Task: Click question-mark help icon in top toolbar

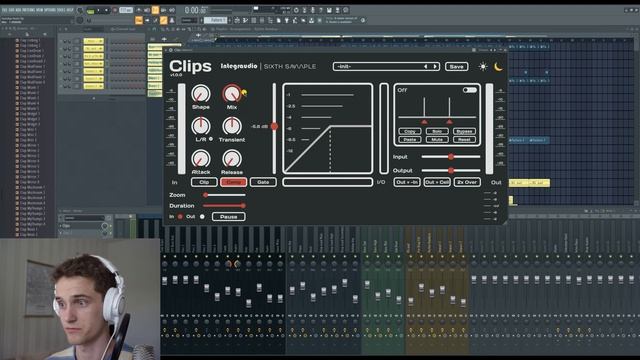Action: [321, 10]
